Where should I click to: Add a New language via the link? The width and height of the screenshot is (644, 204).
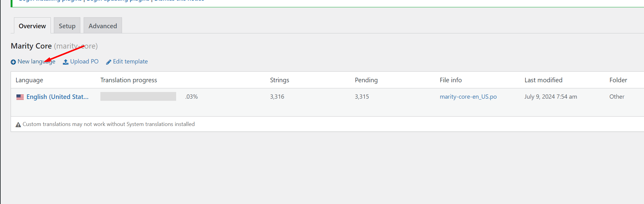point(37,62)
